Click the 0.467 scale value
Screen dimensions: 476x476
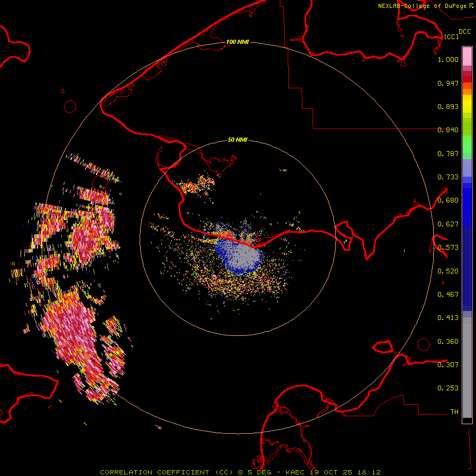point(448,295)
